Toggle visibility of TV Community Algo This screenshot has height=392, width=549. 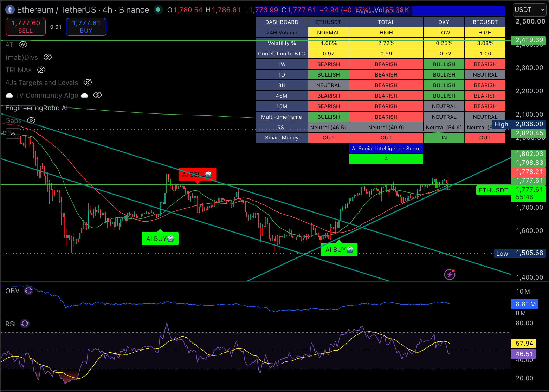point(98,95)
